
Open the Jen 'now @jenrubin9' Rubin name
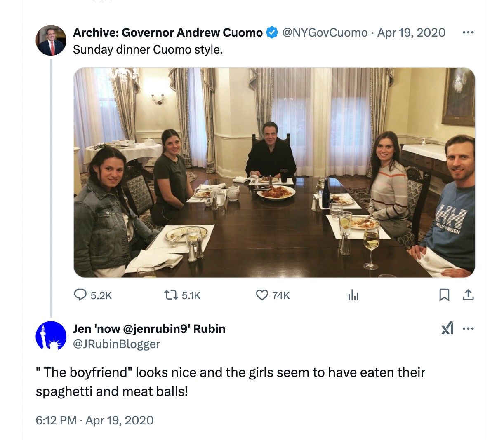[149, 329]
